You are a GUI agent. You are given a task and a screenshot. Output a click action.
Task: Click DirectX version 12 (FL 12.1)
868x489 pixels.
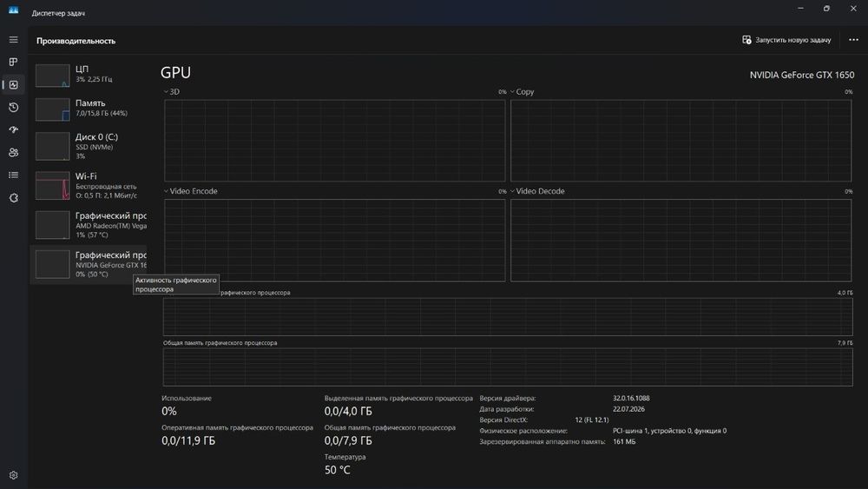(592, 420)
